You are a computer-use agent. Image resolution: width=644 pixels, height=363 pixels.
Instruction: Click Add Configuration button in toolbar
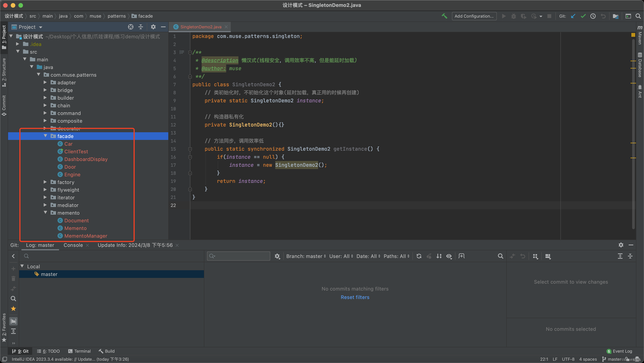point(474,16)
